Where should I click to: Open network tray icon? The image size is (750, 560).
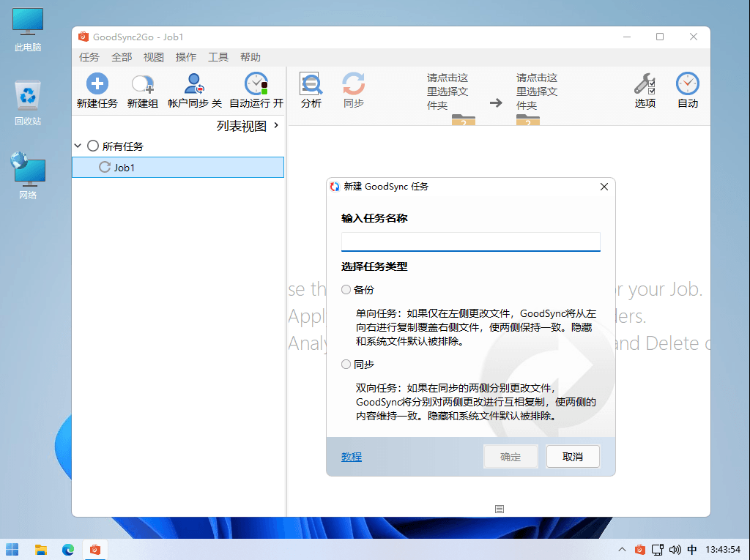coord(658,550)
